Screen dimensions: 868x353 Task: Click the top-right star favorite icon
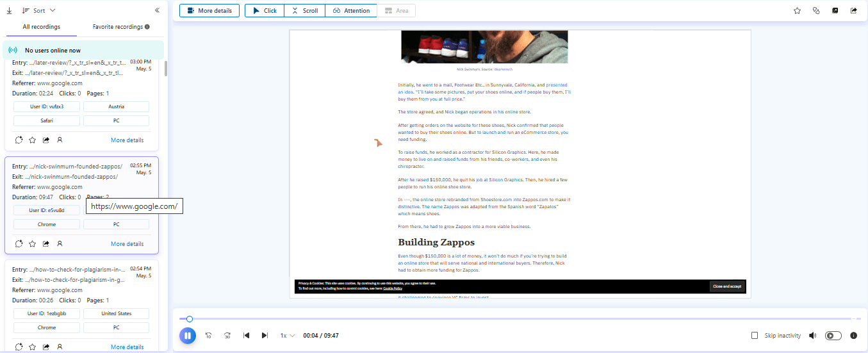(798, 11)
